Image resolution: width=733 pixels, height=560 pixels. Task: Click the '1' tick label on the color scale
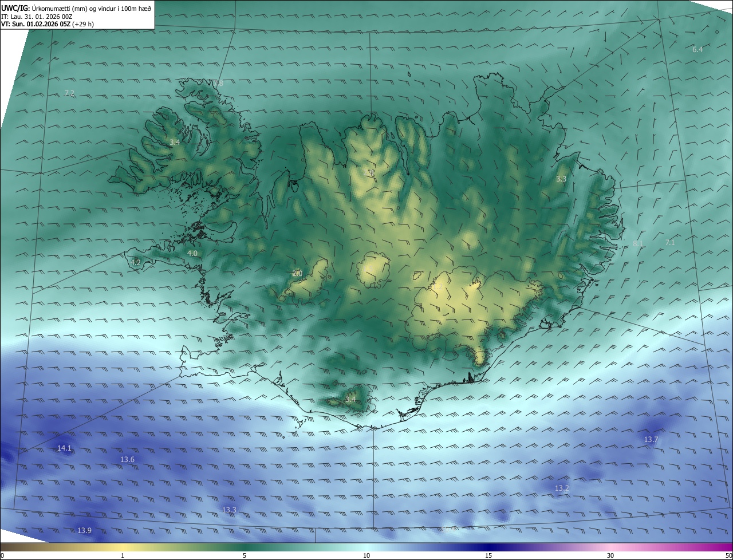point(123,555)
